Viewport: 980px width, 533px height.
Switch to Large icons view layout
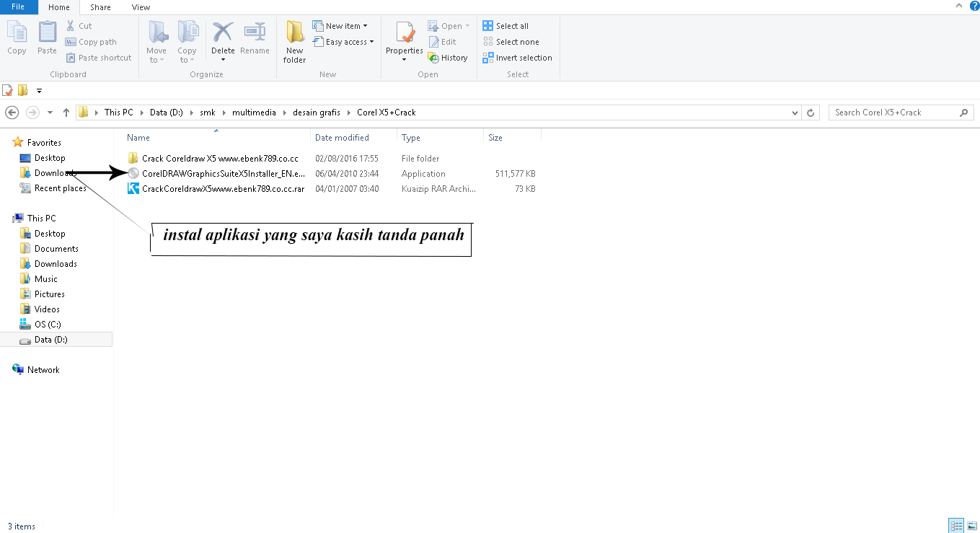tap(971, 526)
